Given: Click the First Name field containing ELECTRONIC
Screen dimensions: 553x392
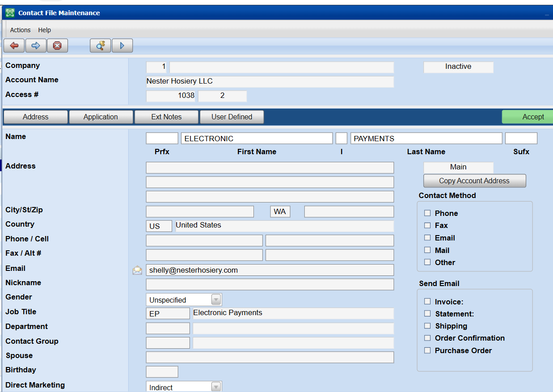Looking at the screenshot, I should [x=257, y=139].
